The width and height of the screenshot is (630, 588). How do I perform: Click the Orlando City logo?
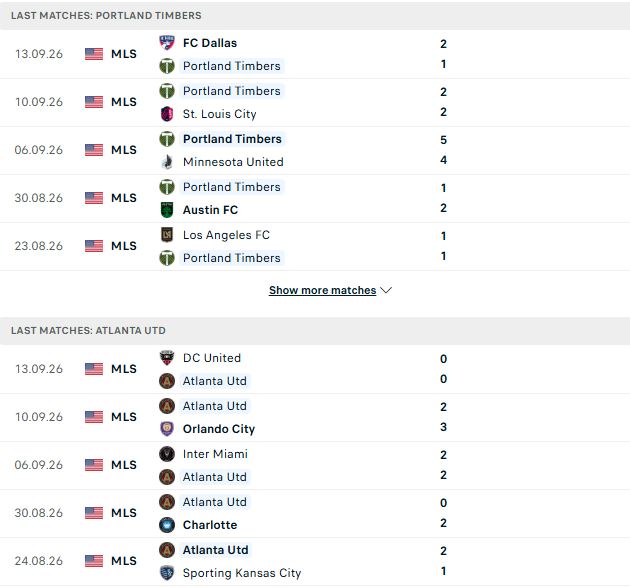pos(167,429)
